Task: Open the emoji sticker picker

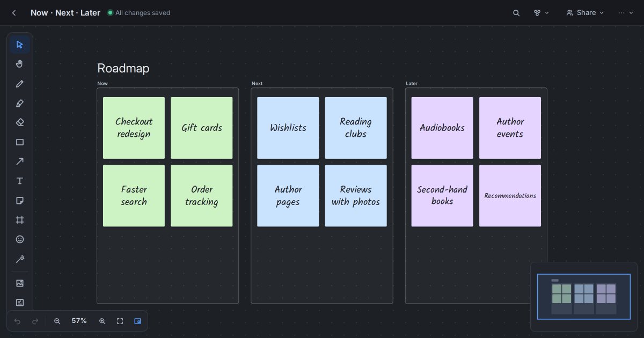Action: click(20, 239)
